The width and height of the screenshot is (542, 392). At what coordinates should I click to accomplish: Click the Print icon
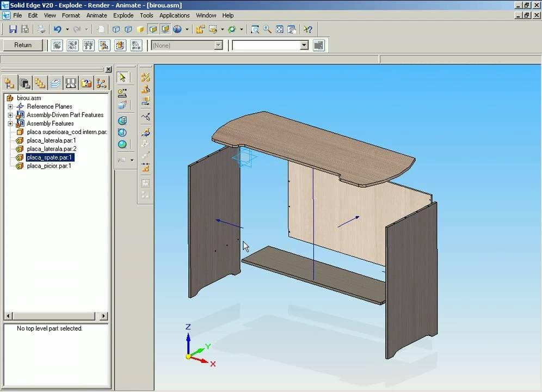point(41,29)
